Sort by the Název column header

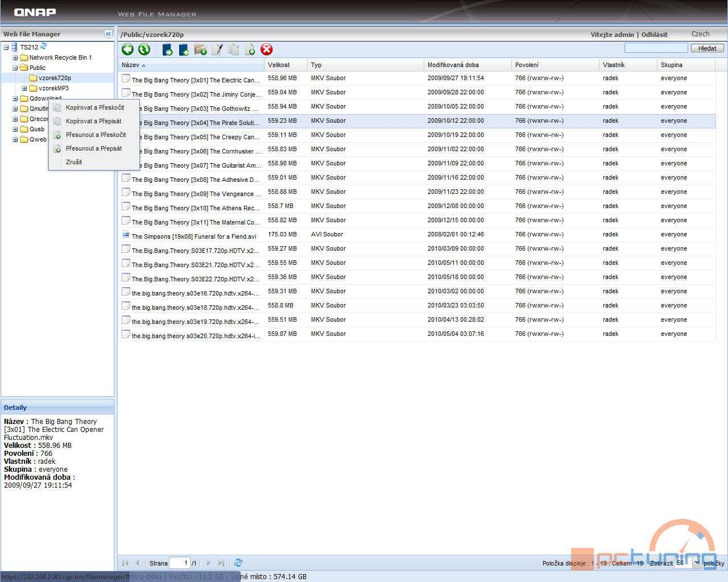(191, 65)
